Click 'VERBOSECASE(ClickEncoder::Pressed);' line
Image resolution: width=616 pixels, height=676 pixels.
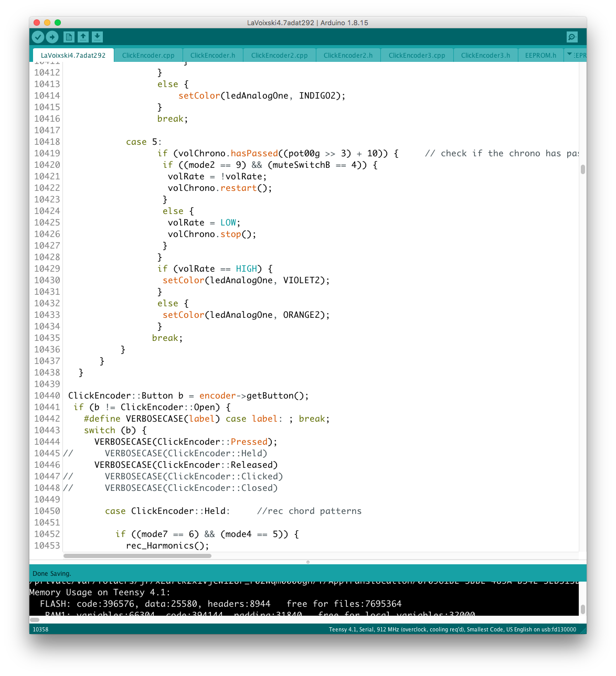click(186, 442)
